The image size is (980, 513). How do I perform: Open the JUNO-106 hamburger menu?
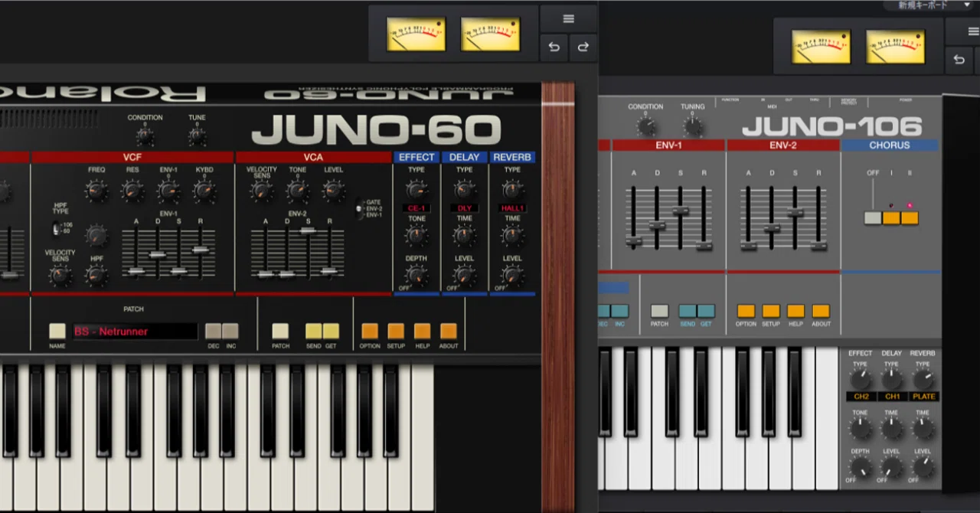[973, 31]
